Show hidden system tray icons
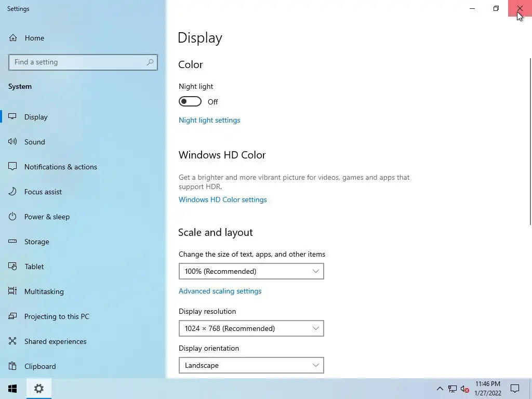The height and width of the screenshot is (399, 532). [440, 389]
